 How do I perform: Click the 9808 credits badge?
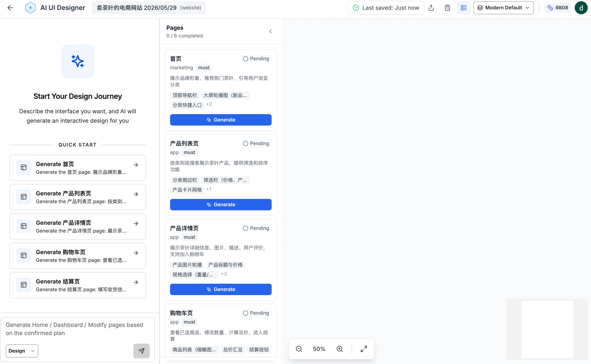pos(558,8)
